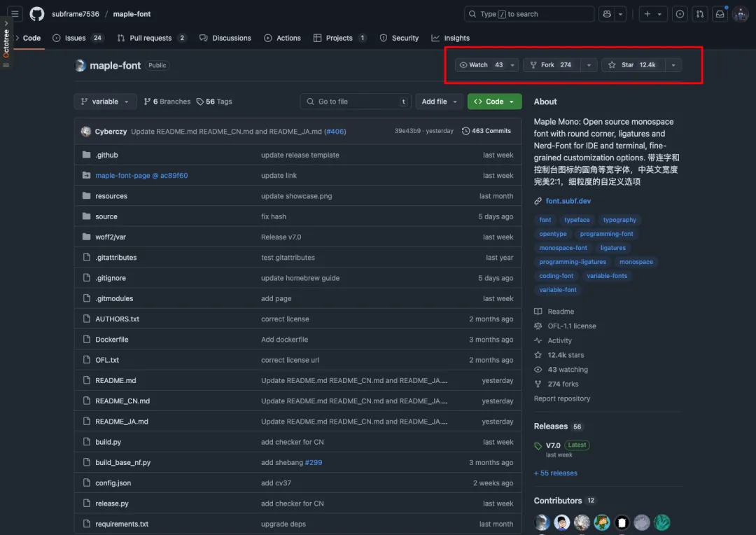Open the hamburger navigation menu

click(15, 14)
